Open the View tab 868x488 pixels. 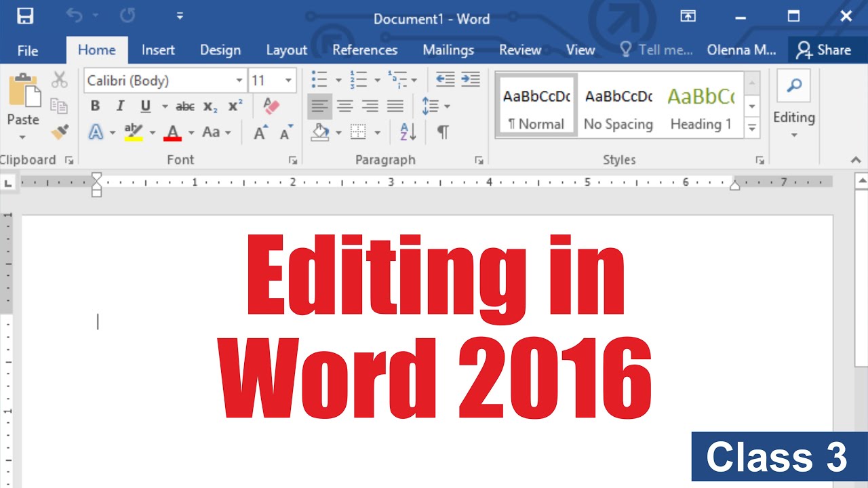click(580, 50)
